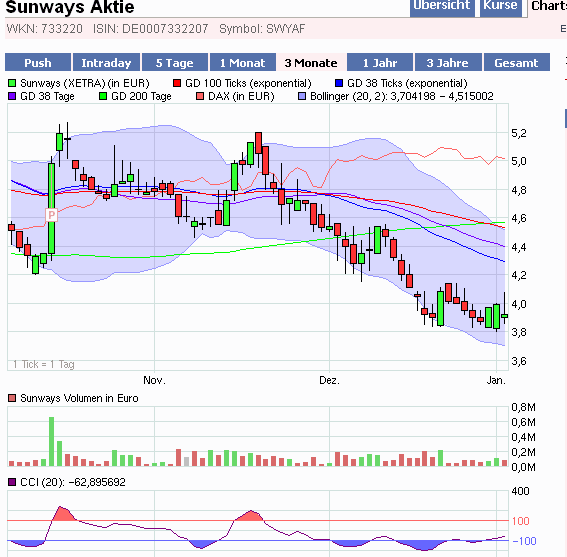
Task: Click the ISIN: DE0007332207 text
Action: point(150,29)
